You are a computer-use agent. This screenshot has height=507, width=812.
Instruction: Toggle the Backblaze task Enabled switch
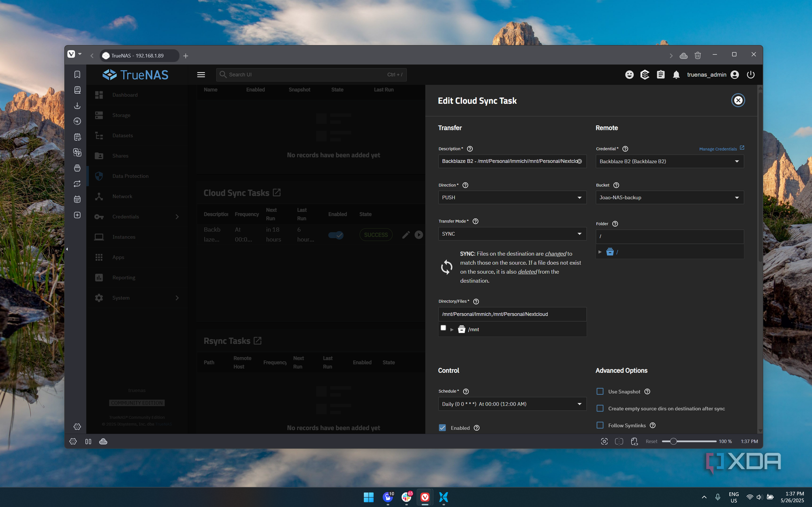336,235
